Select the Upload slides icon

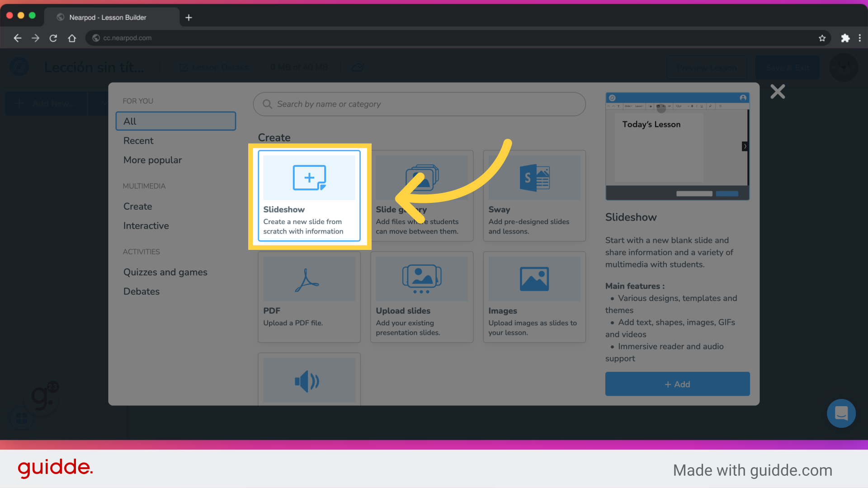[x=421, y=278]
